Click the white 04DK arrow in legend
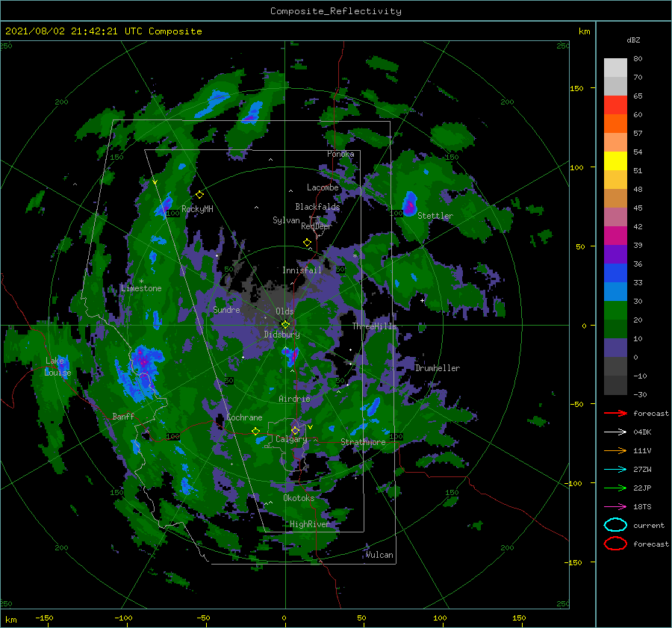 [615, 432]
